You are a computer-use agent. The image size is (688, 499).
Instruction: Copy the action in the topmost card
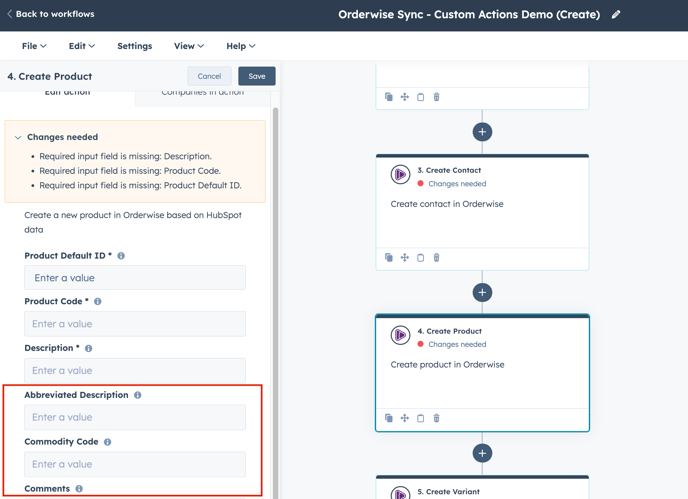(420, 97)
